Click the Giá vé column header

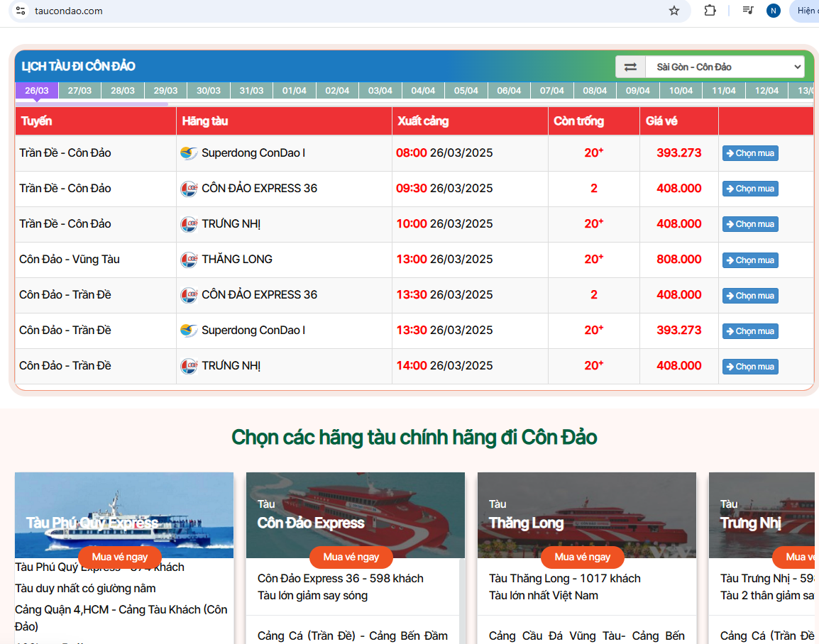tap(679, 121)
